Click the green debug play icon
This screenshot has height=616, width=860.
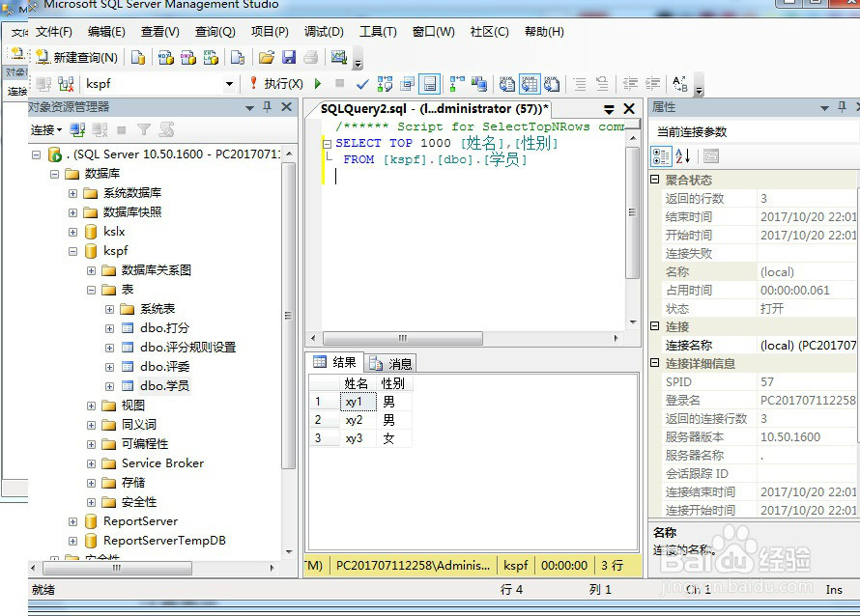[318, 84]
